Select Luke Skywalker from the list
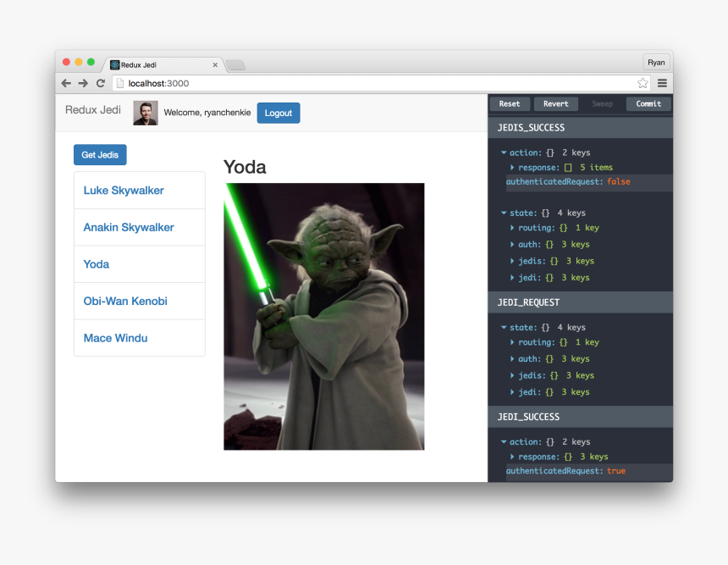The width and height of the screenshot is (728, 565). (140, 190)
